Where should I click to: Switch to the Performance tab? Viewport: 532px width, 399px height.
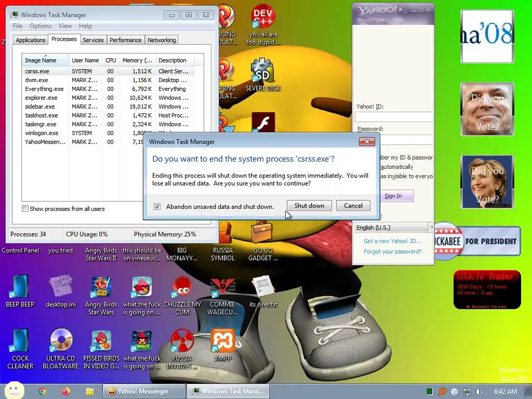coord(126,40)
